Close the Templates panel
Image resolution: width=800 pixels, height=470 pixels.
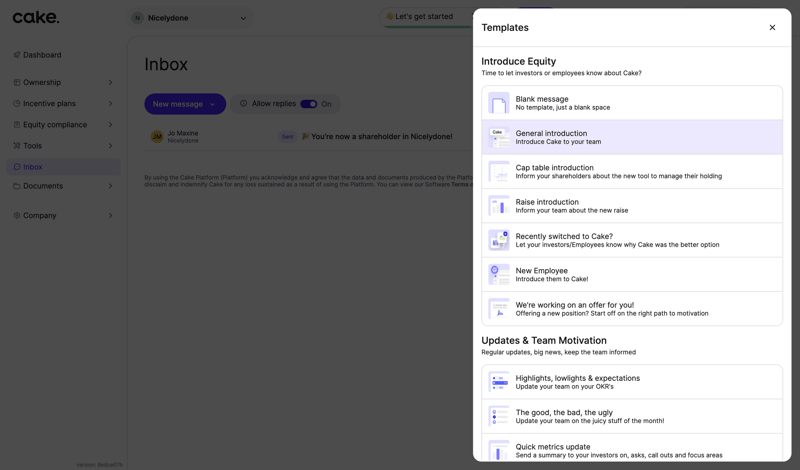(772, 28)
